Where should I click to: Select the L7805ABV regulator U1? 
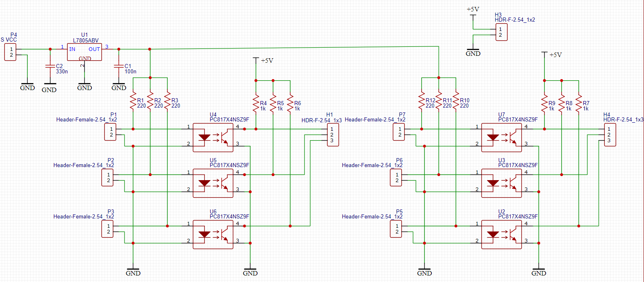click(84, 52)
